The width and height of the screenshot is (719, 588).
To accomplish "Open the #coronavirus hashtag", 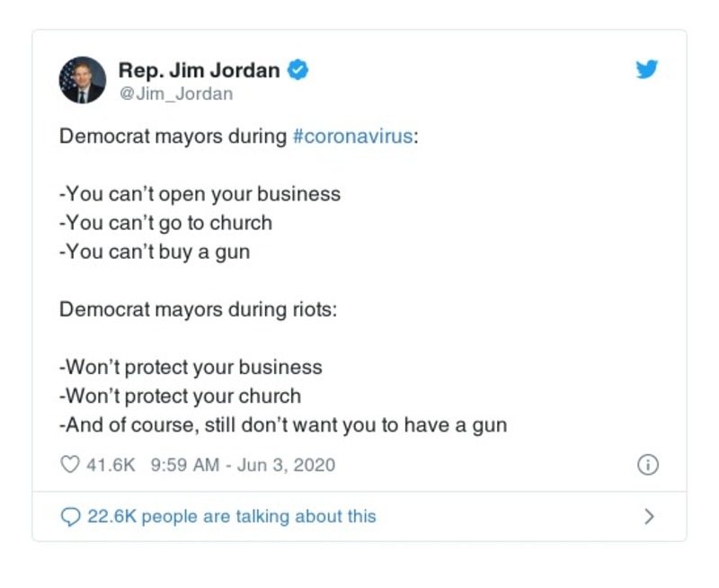I will tap(353, 138).
